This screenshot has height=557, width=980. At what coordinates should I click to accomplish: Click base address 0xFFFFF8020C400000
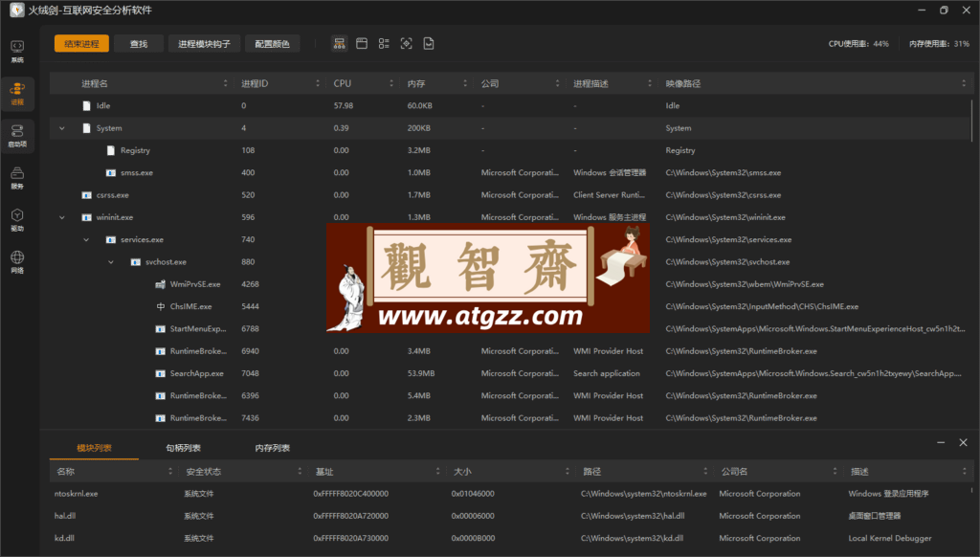click(350, 494)
